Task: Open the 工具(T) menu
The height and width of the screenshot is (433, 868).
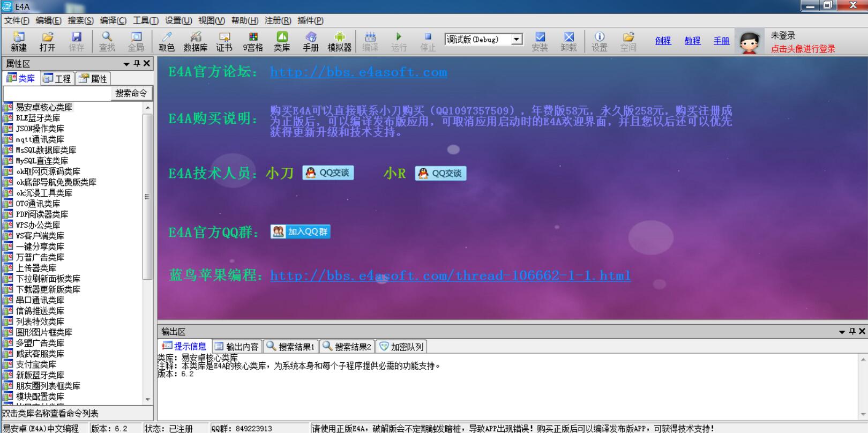Action: pos(146,20)
